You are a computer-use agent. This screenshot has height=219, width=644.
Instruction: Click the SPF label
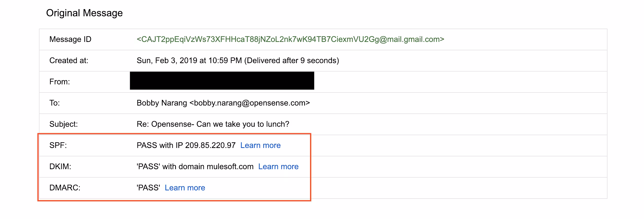click(x=58, y=145)
